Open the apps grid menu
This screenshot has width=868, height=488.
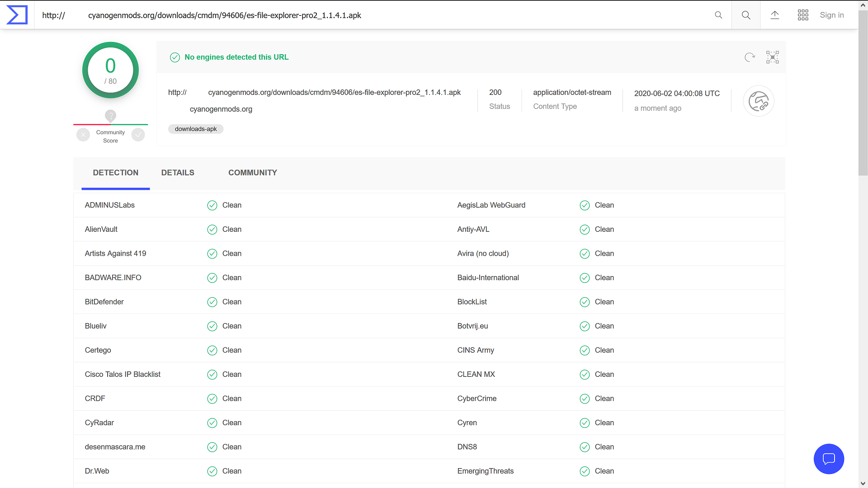(803, 15)
